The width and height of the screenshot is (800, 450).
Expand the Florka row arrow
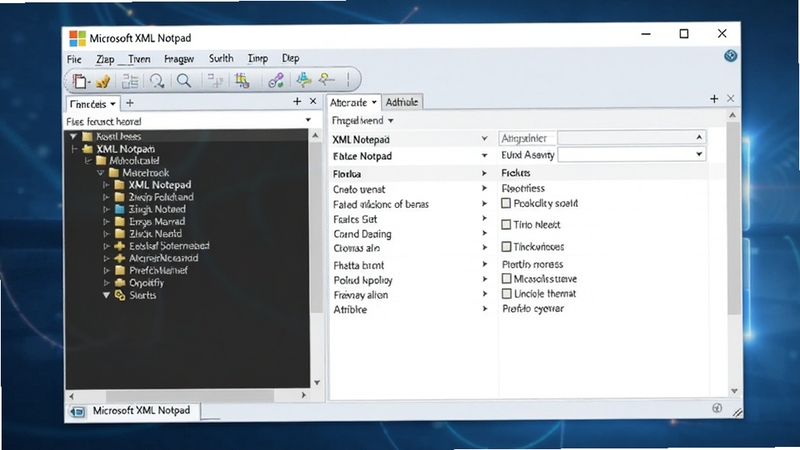click(x=484, y=173)
